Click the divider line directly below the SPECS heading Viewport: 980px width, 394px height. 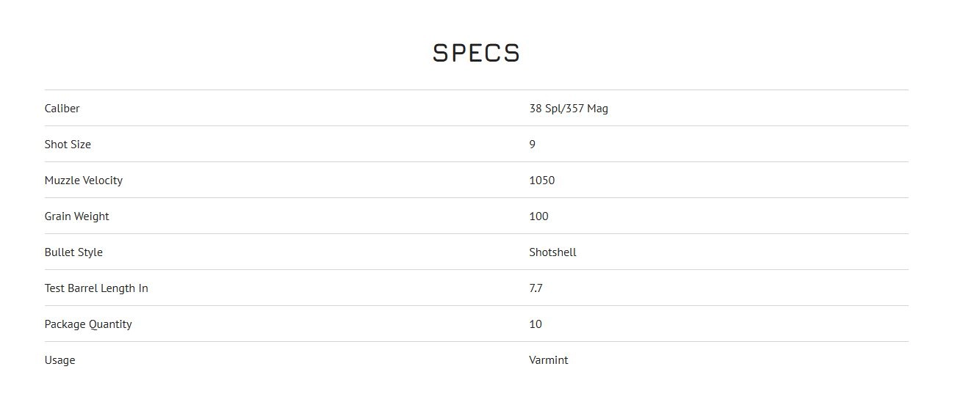pyautogui.click(x=476, y=90)
